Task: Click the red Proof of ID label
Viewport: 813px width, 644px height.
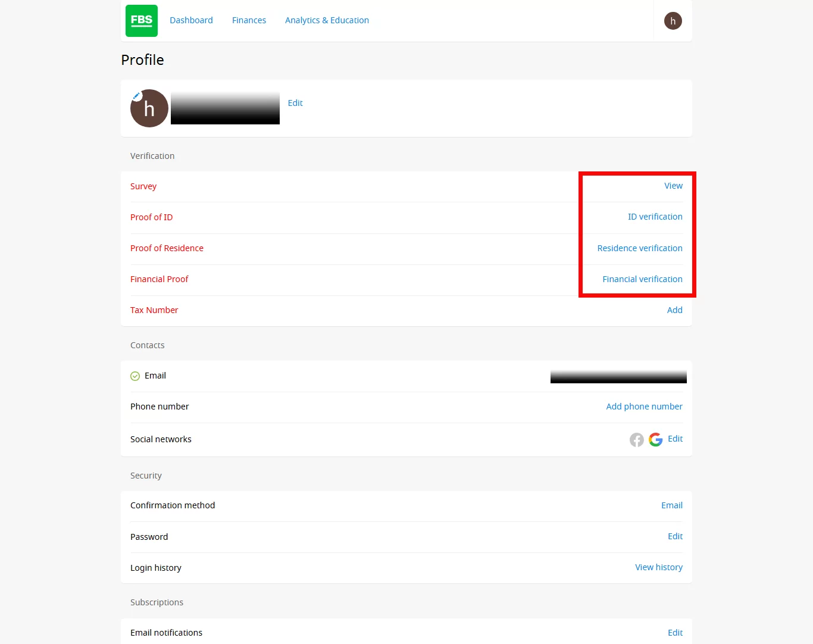Action: [x=152, y=217]
